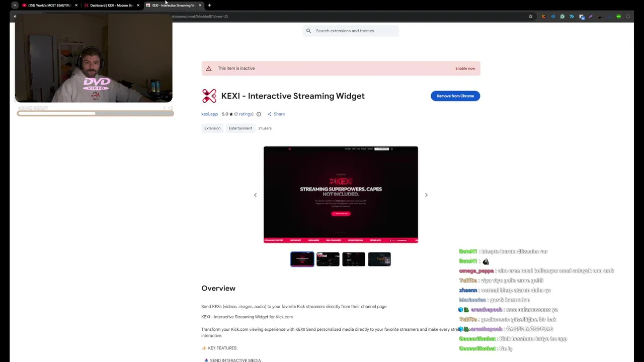This screenshot has width=644, height=362.
Task: Open the main KEXI screenshot preview
Action: tap(341, 195)
